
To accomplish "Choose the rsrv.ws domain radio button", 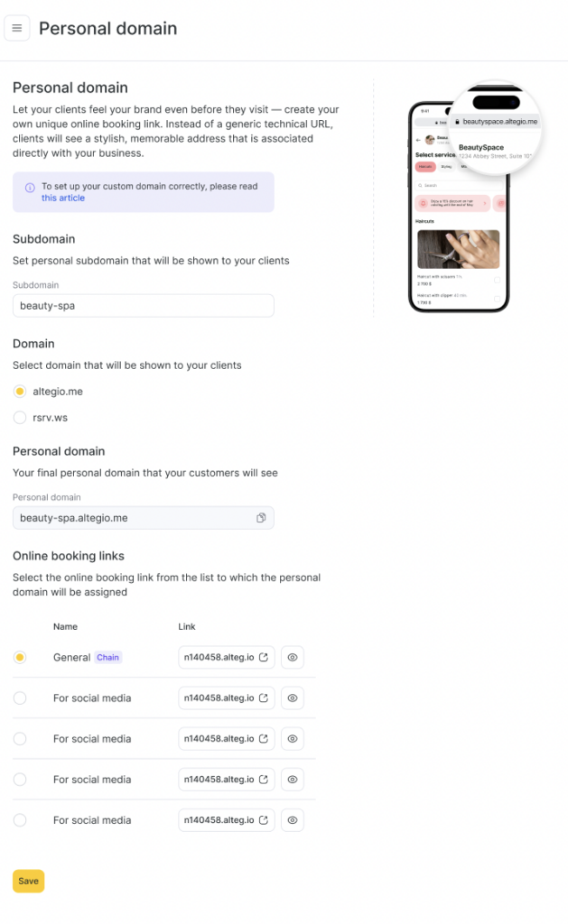I will 20,417.
